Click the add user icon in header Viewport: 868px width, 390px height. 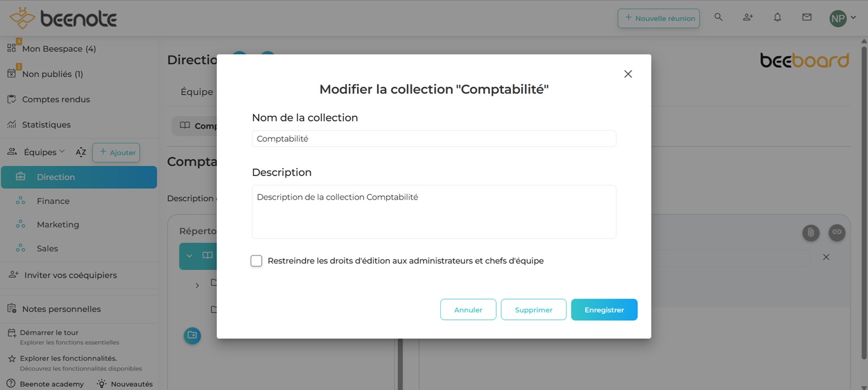coord(748,18)
